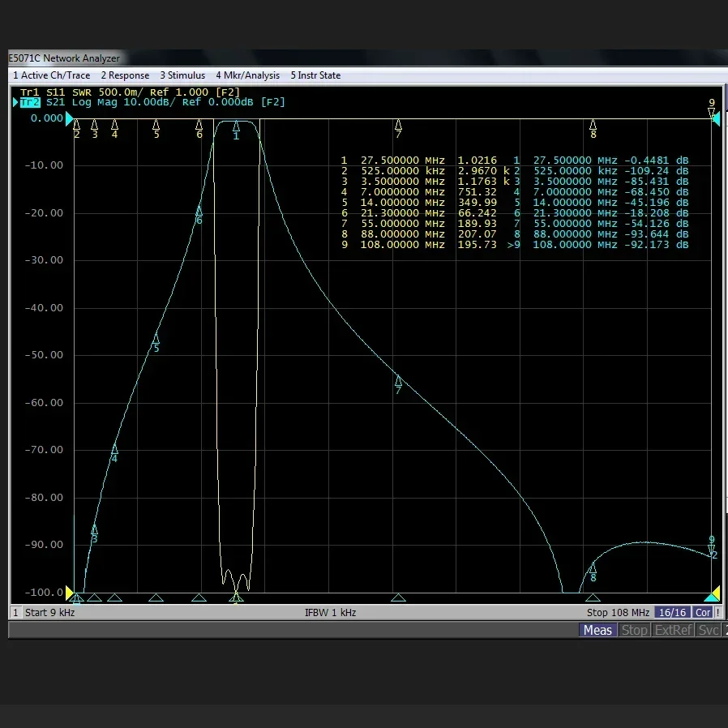
Task: Click the yellow reference arrow at -100.0
Action: pyautogui.click(x=69, y=594)
